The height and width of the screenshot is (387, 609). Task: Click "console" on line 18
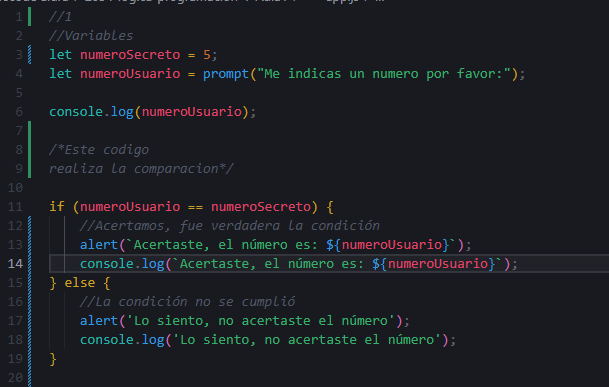pyautogui.click(x=106, y=340)
